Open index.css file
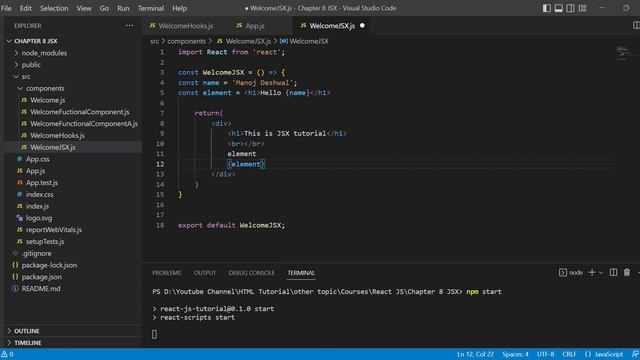 (40, 195)
